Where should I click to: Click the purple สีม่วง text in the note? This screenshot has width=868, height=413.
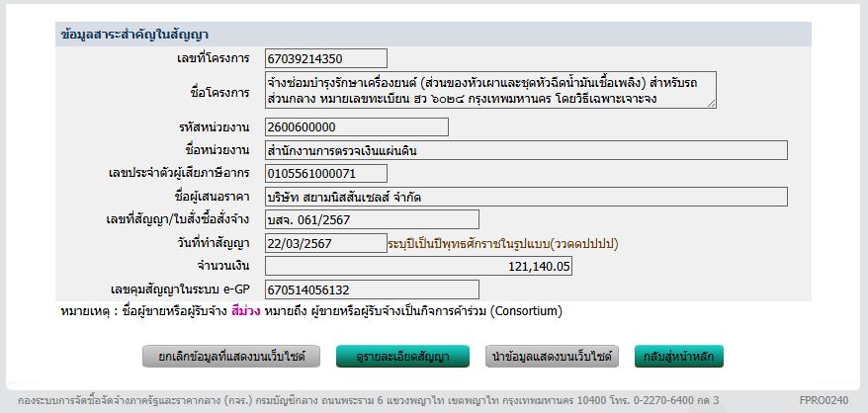tap(246, 311)
